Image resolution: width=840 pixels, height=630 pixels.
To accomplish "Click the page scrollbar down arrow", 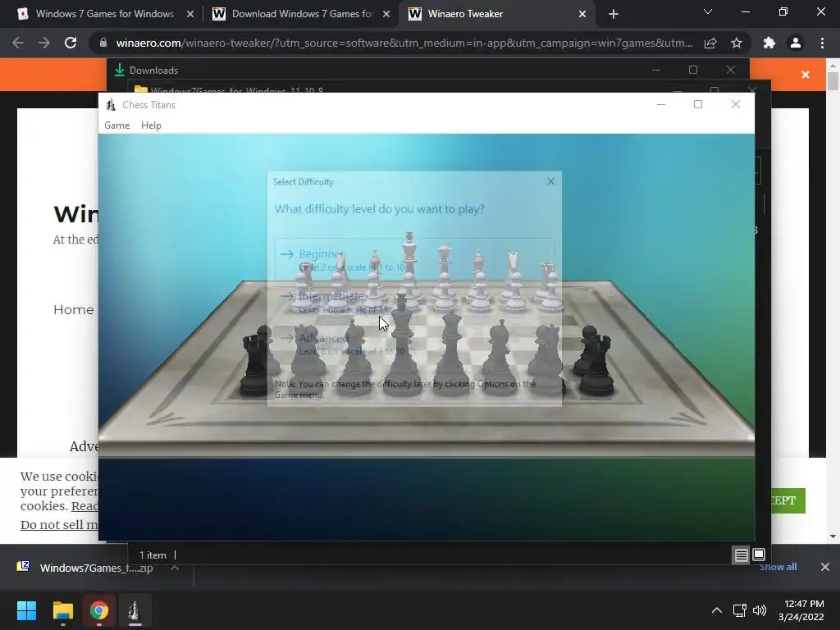I will click(833, 536).
